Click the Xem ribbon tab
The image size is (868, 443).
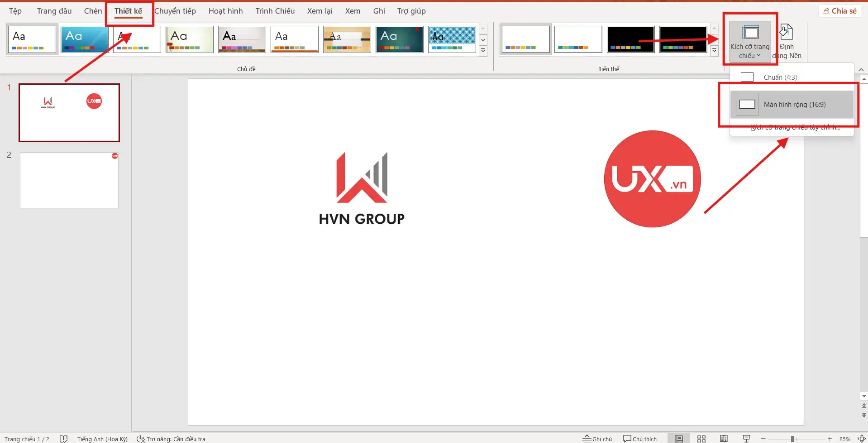click(353, 11)
